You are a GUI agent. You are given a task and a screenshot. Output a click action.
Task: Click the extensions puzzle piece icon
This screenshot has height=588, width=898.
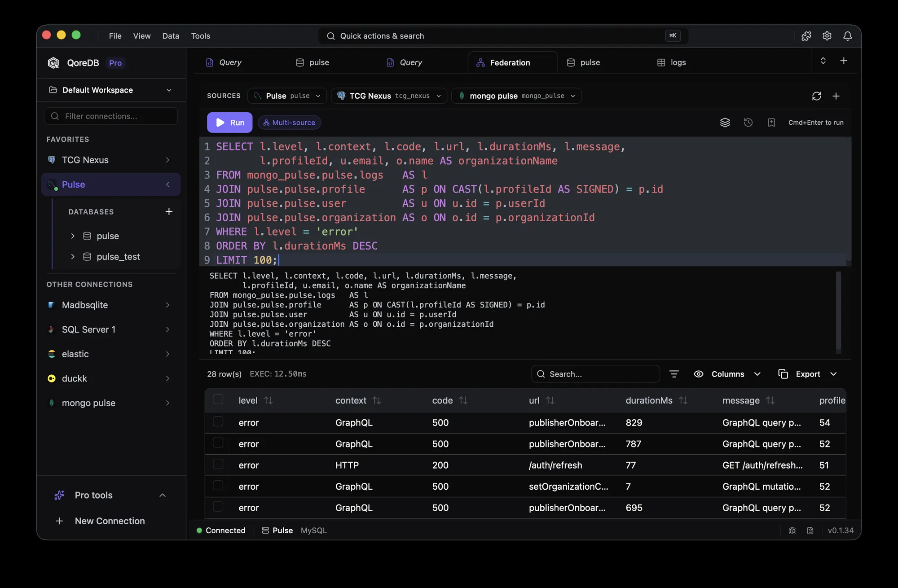pyautogui.click(x=806, y=36)
